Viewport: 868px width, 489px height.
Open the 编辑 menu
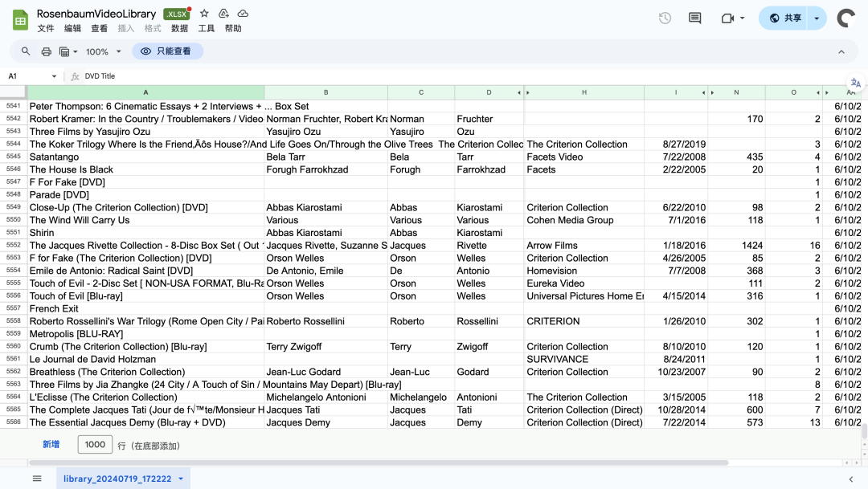72,28
